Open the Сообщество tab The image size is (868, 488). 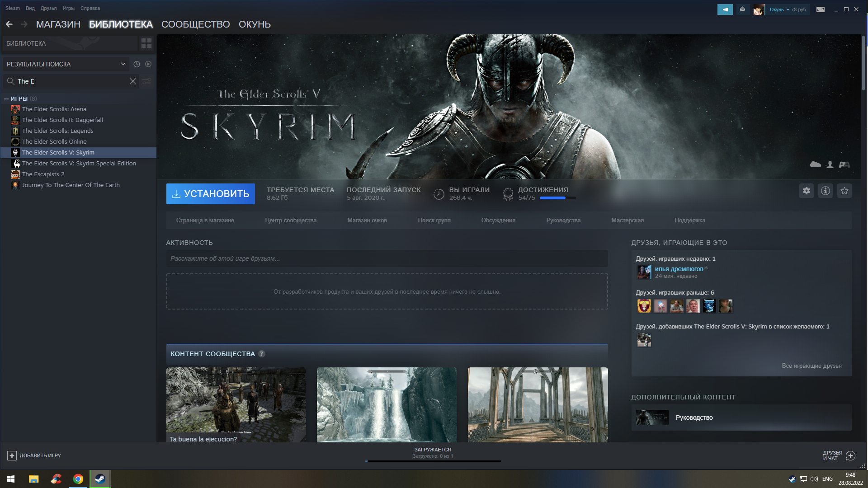coord(195,24)
